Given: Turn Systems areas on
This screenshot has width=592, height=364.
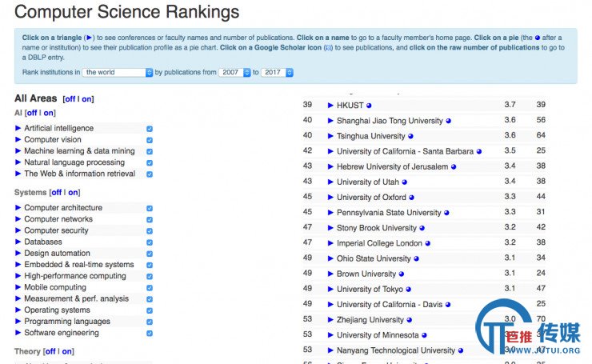Looking at the screenshot, I should pos(74,193).
